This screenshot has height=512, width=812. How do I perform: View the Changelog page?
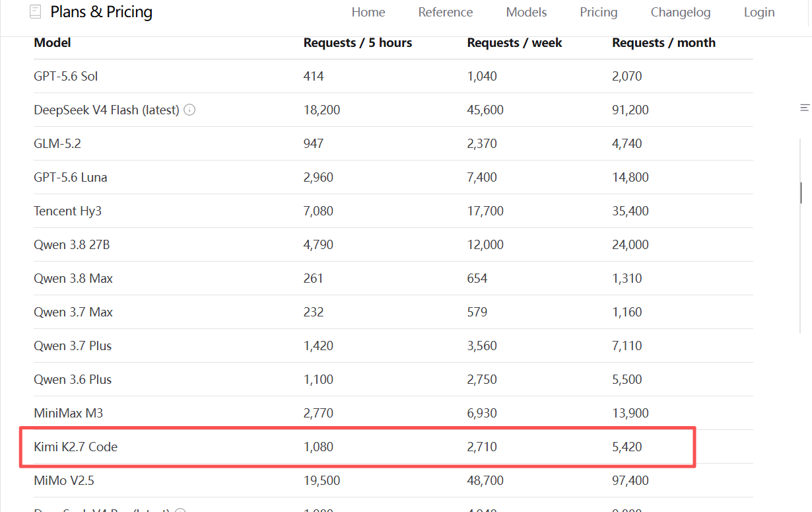681,12
